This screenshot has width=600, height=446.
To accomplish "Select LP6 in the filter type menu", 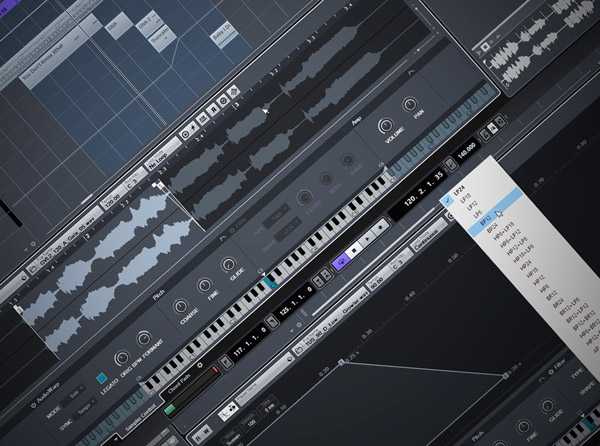I will (x=477, y=213).
